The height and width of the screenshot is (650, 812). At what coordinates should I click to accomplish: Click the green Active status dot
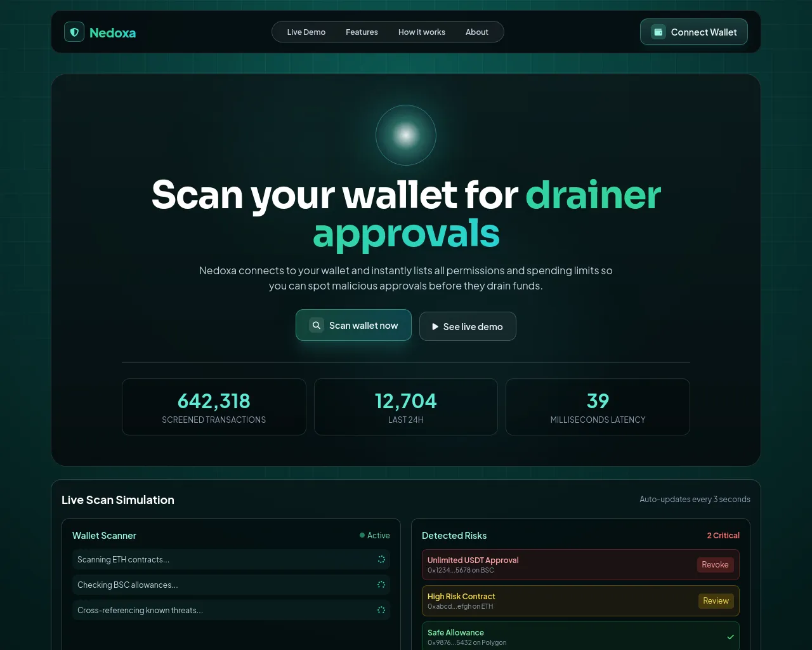(362, 535)
